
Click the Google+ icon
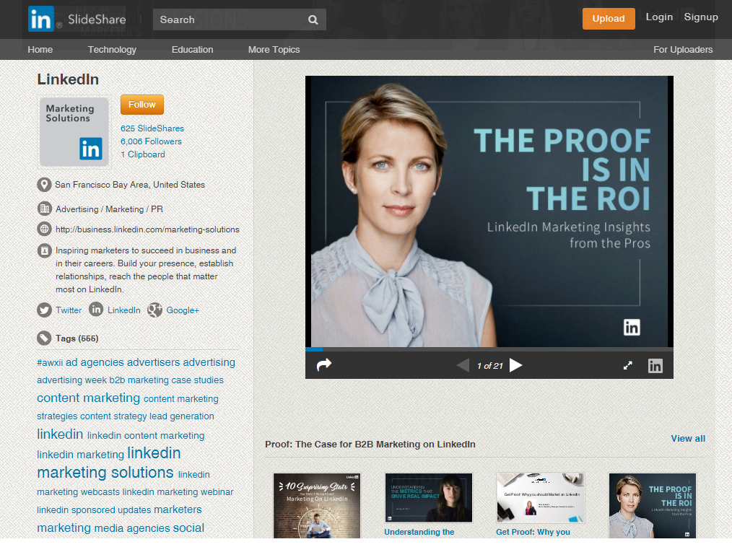155,310
